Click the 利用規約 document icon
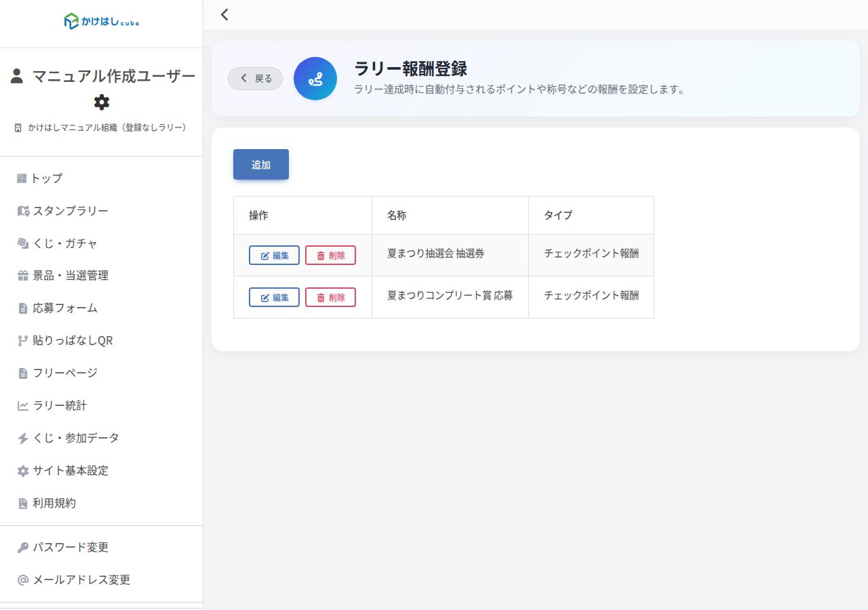868x610 pixels. [23, 504]
